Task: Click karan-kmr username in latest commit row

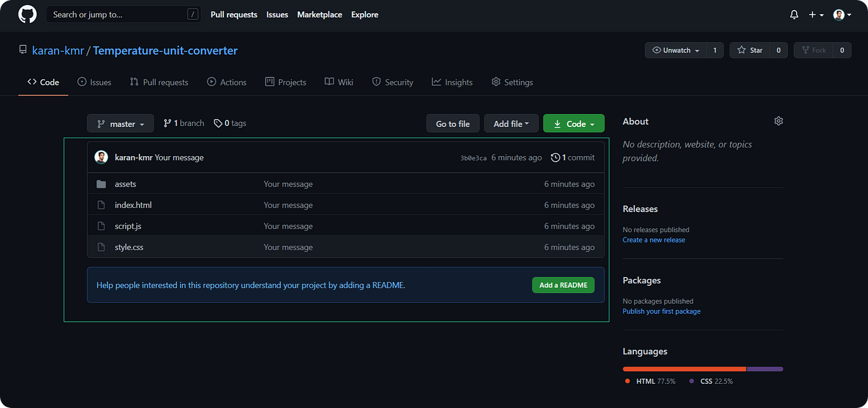Action: [x=134, y=157]
